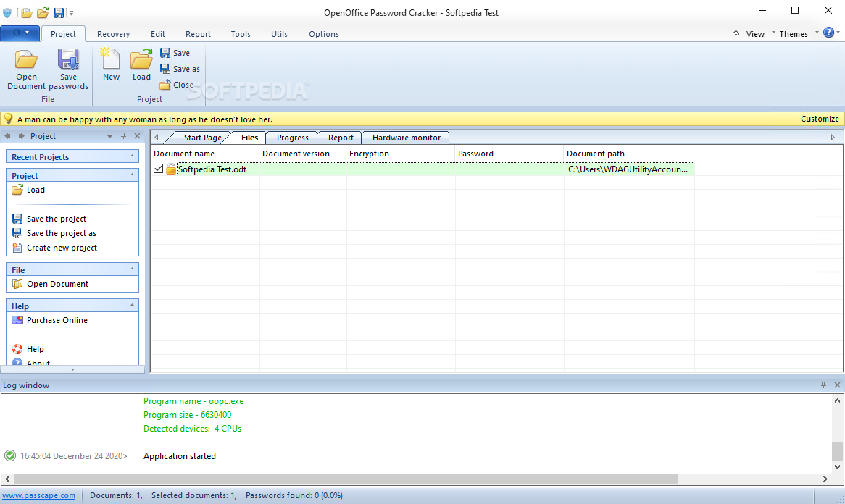Switch to the Hardware monitor tab
The width and height of the screenshot is (845, 504).
(407, 138)
